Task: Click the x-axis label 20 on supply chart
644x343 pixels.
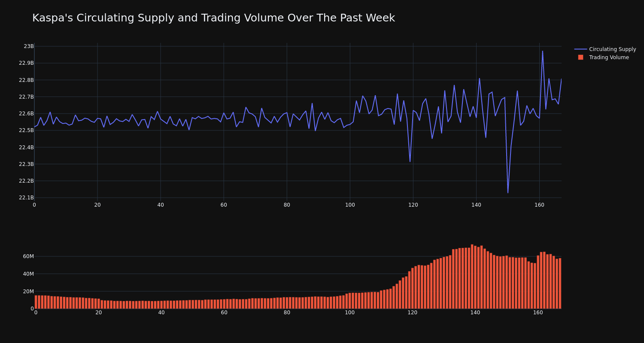Action: (97, 205)
